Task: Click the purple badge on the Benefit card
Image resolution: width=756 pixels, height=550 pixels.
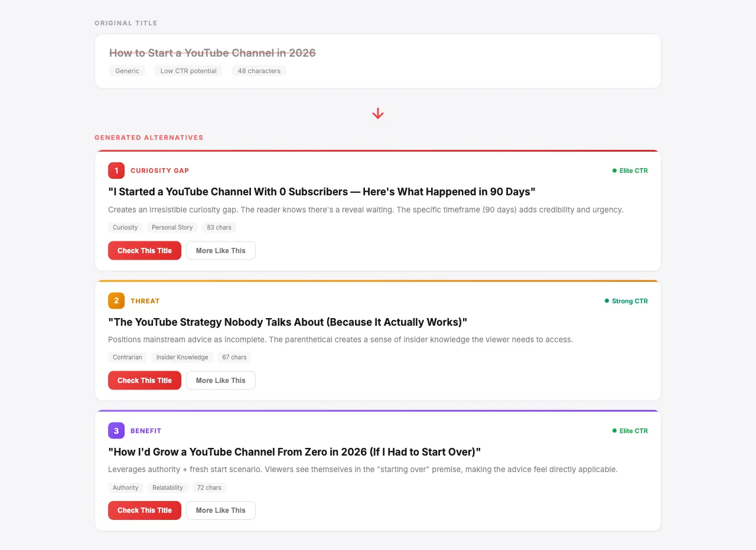Action: pyautogui.click(x=116, y=431)
